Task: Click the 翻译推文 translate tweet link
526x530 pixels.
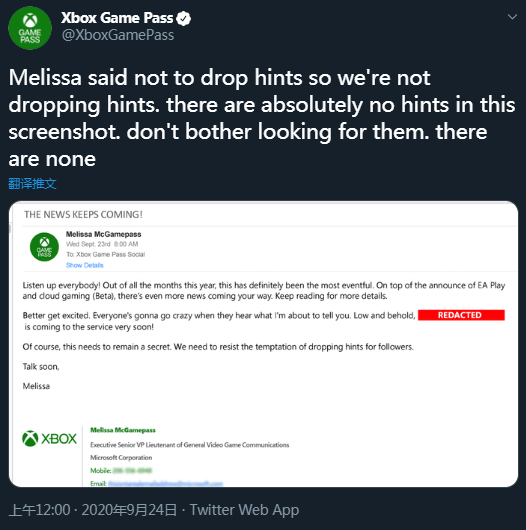Action: 32,184
